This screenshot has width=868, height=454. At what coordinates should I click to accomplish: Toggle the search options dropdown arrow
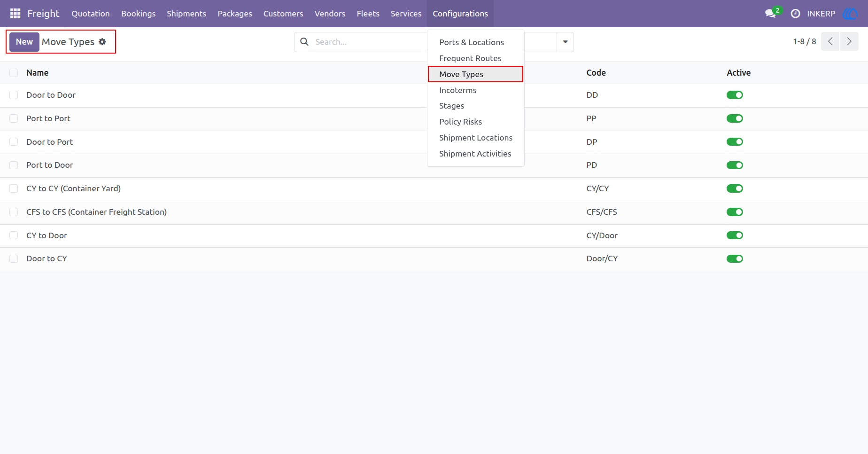565,42
